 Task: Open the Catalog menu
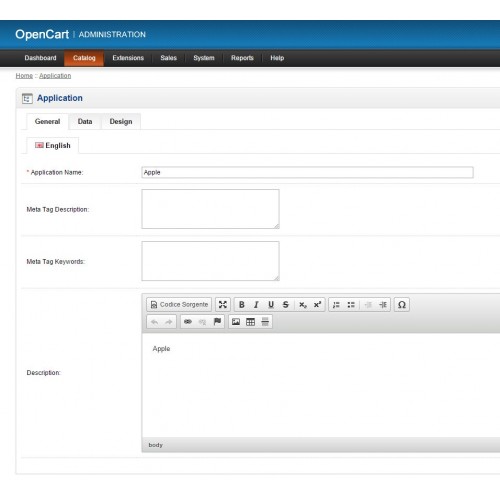pos(84,58)
